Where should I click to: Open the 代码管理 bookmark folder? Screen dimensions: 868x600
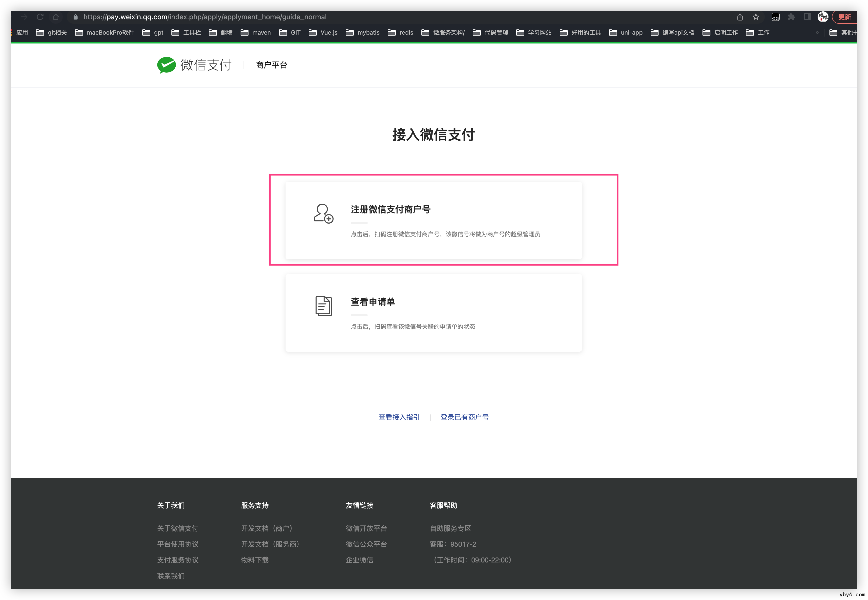(x=490, y=33)
